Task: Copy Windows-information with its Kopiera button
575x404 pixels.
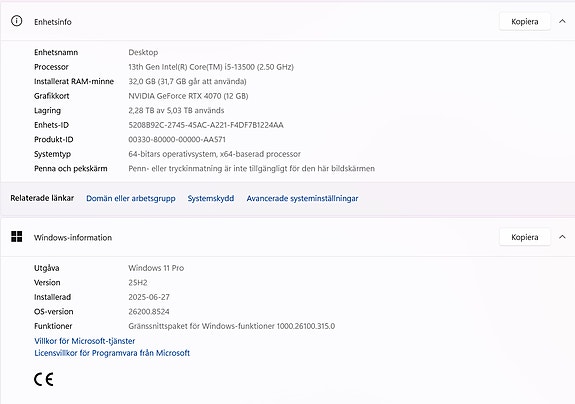Action: 524,237
